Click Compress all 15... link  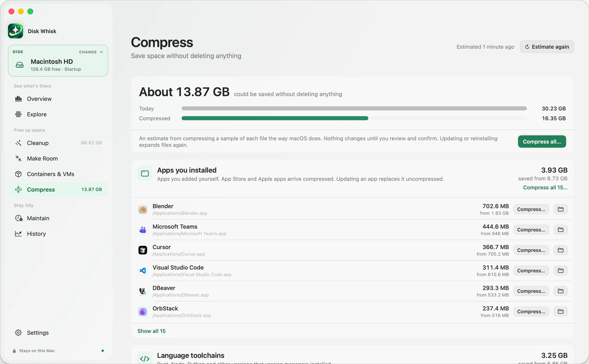[545, 188]
